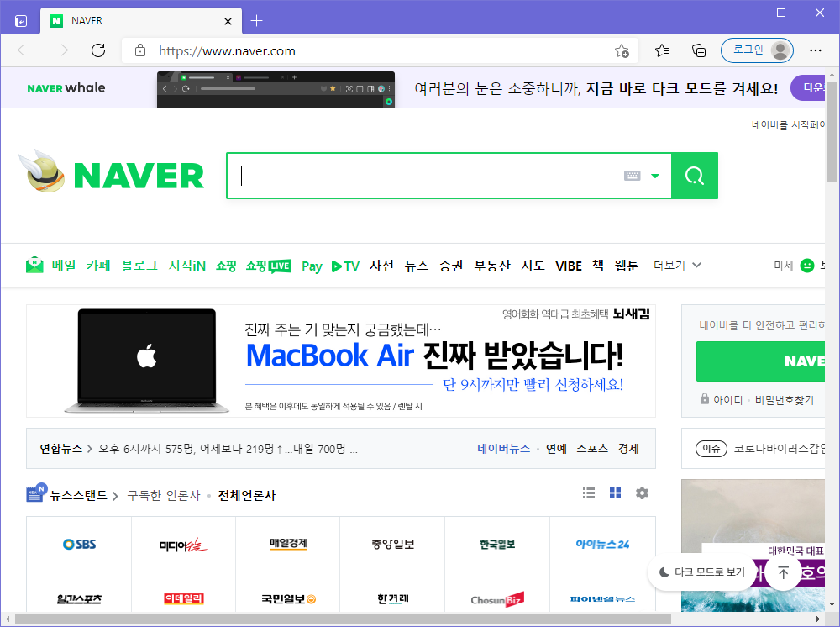Open 웹툰
The height and width of the screenshot is (627, 840).
coord(627,266)
